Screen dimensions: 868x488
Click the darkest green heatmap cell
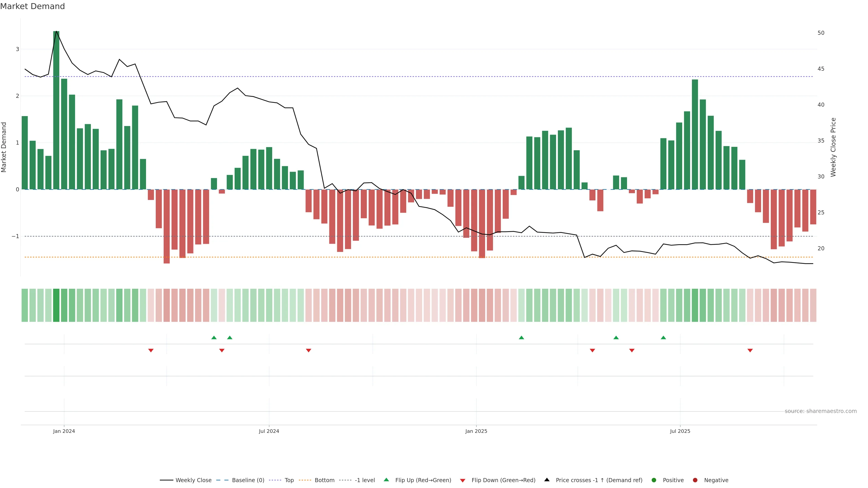[x=56, y=305]
